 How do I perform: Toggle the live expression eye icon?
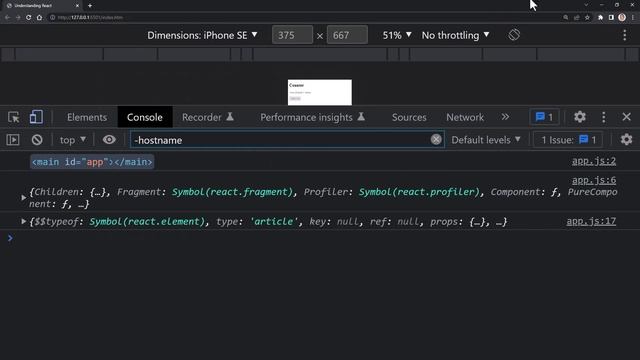(x=109, y=140)
